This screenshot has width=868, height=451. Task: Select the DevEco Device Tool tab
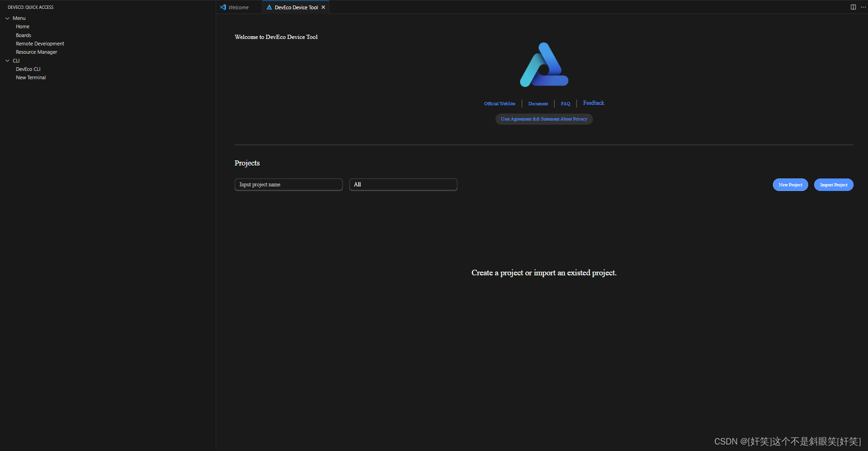(x=296, y=7)
